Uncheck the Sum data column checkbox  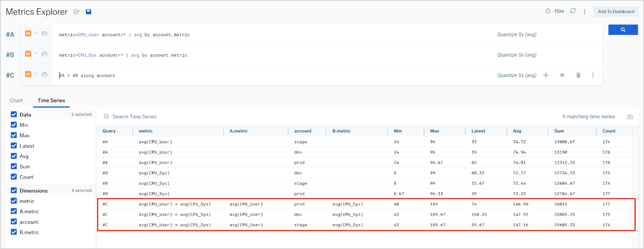coord(14,167)
